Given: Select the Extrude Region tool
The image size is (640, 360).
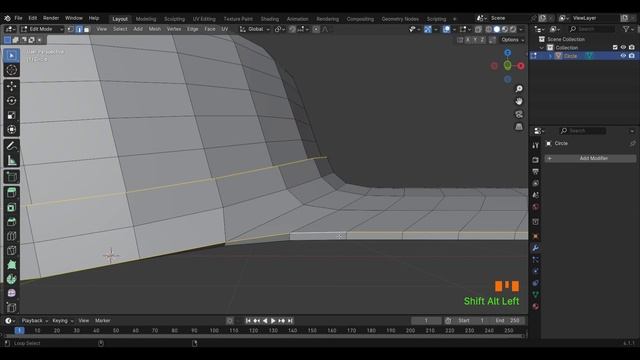Looking at the screenshot, I should tap(11, 193).
